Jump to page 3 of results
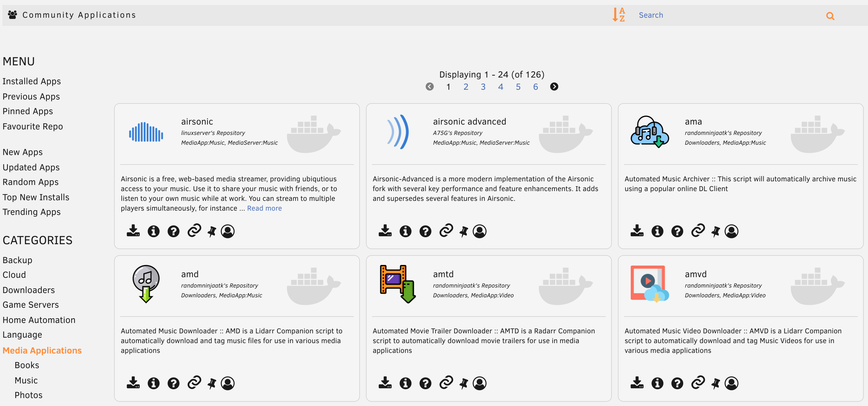This screenshot has width=868, height=406. point(483,87)
